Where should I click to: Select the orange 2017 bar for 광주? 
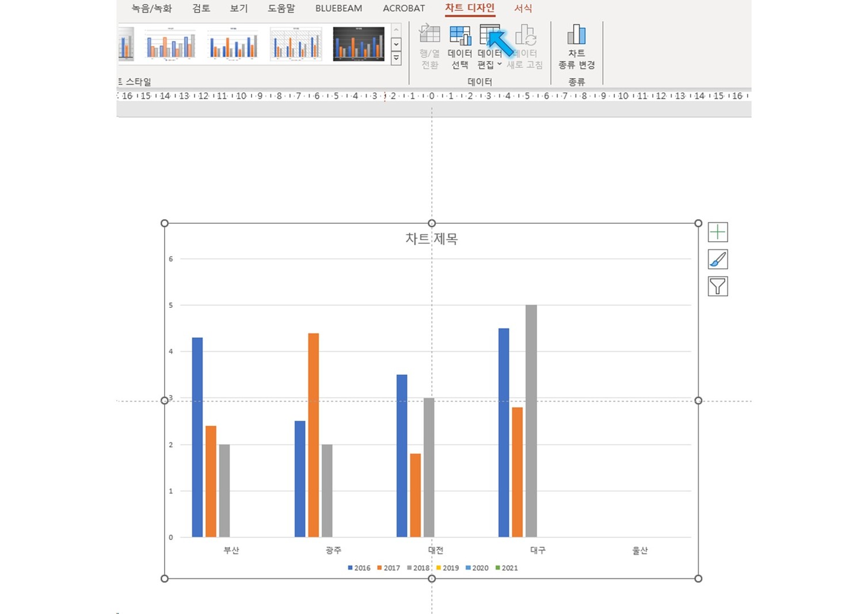click(313, 435)
